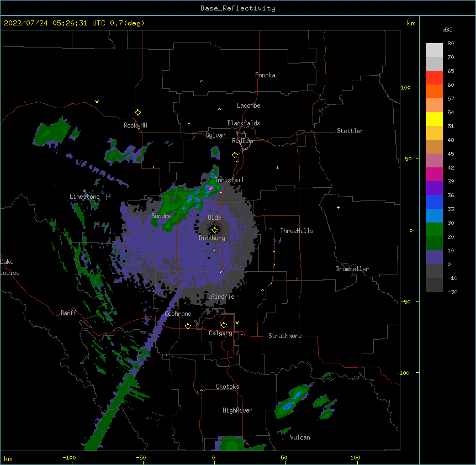Click the Lake Louise label
The image size is (476, 465).
tap(10, 267)
